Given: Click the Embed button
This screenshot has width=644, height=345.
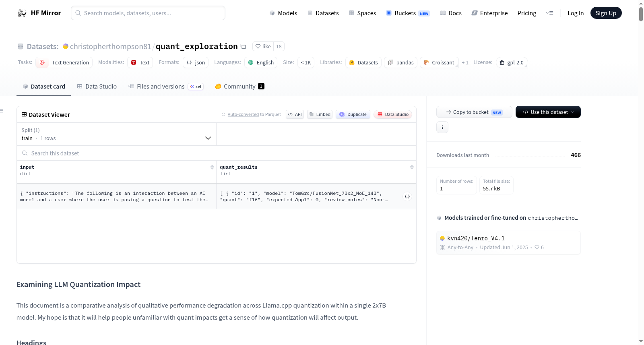Looking at the screenshot, I should [x=320, y=114].
